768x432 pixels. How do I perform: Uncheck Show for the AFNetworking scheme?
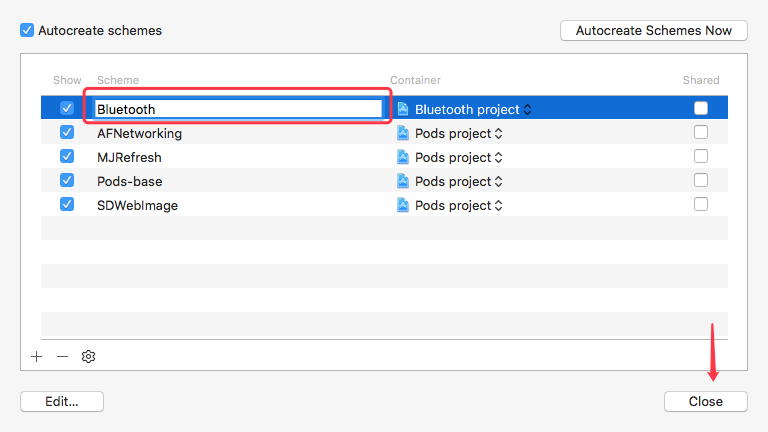67,133
